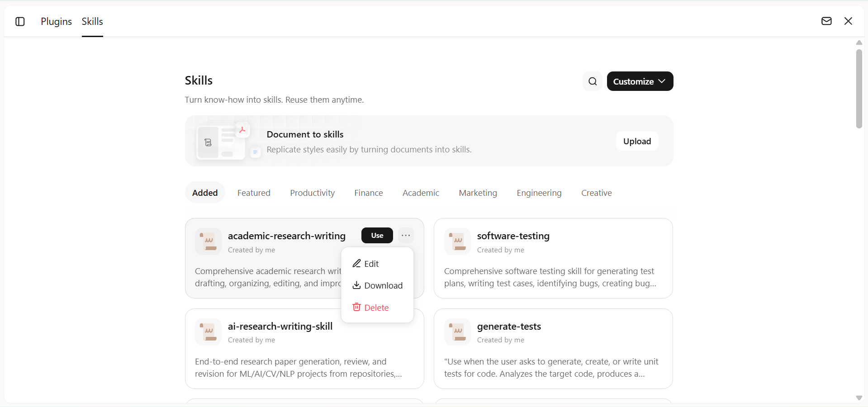Click the ai-research-writing-skill icon
Screen dimensions: 868x407
pos(208,332)
